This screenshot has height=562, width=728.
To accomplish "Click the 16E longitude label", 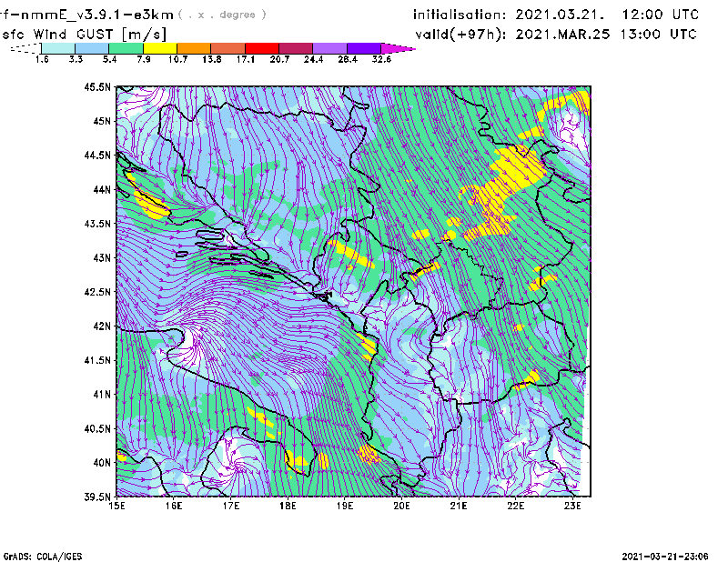I will (174, 506).
